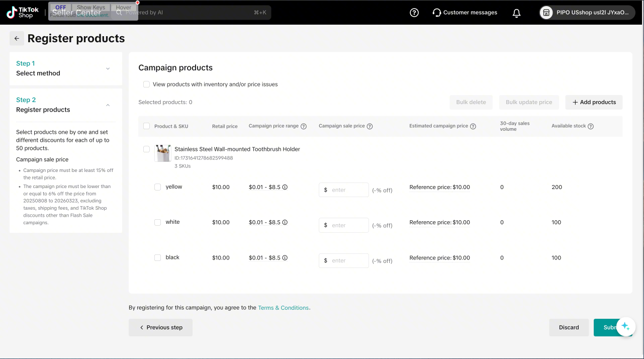Open the Terms & Conditions link
The height and width of the screenshot is (359, 644).
click(284, 308)
